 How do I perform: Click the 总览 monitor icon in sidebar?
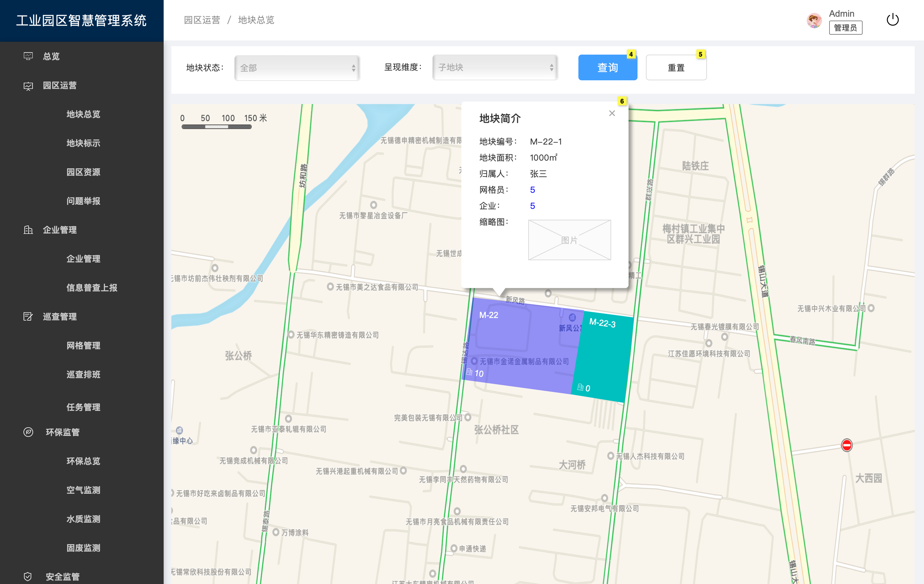pyautogui.click(x=28, y=56)
